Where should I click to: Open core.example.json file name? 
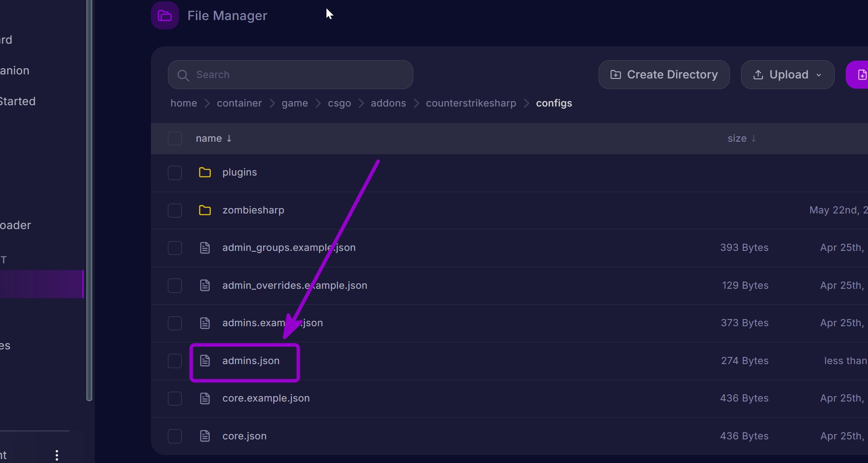coord(266,398)
